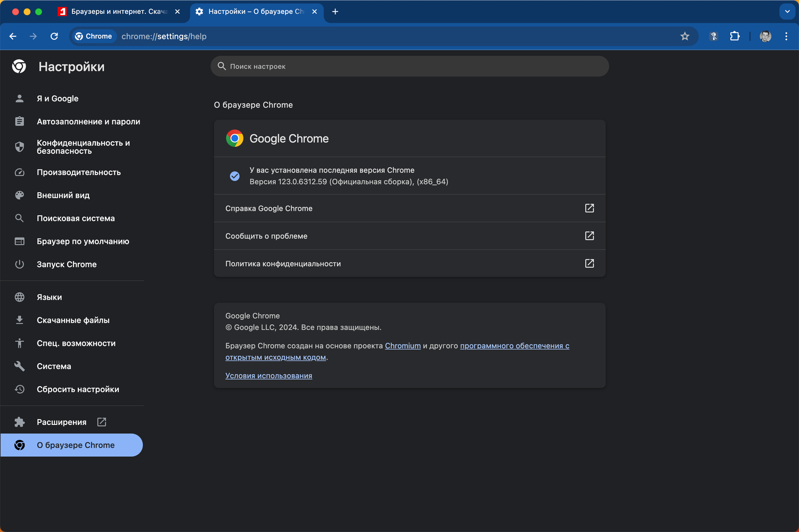Focus the Поиск настроек search field
Screen dimensions: 799x532
[x=409, y=67]
